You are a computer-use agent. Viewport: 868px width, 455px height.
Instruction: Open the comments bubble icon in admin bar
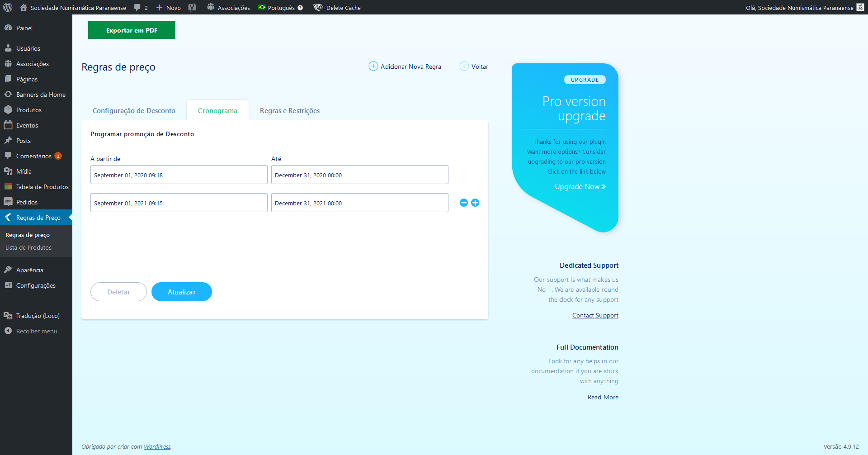click(137, 8)
